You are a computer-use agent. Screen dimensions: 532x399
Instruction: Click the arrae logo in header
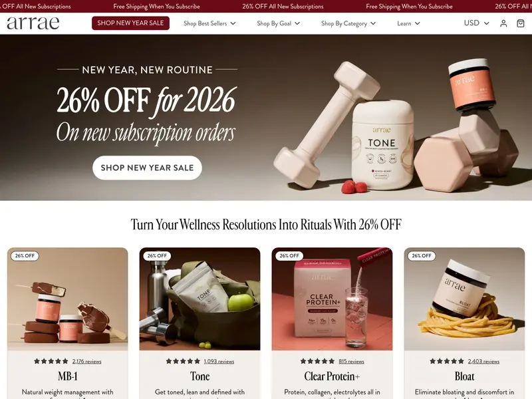[x=33, y=23]
